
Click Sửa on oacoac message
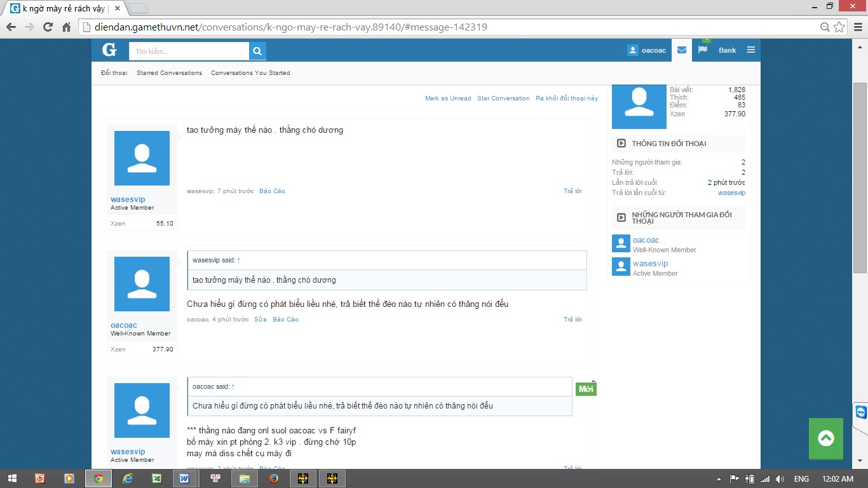[x=261, y=320]
